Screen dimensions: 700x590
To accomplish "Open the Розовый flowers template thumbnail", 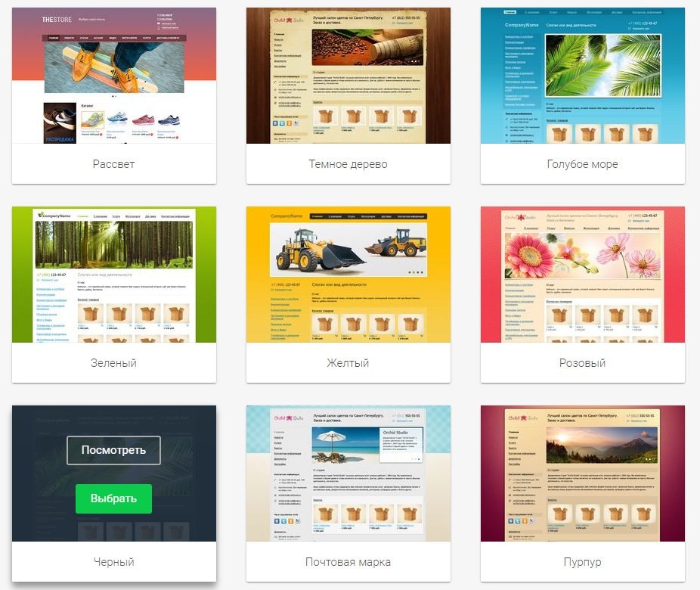I will 583,275.
